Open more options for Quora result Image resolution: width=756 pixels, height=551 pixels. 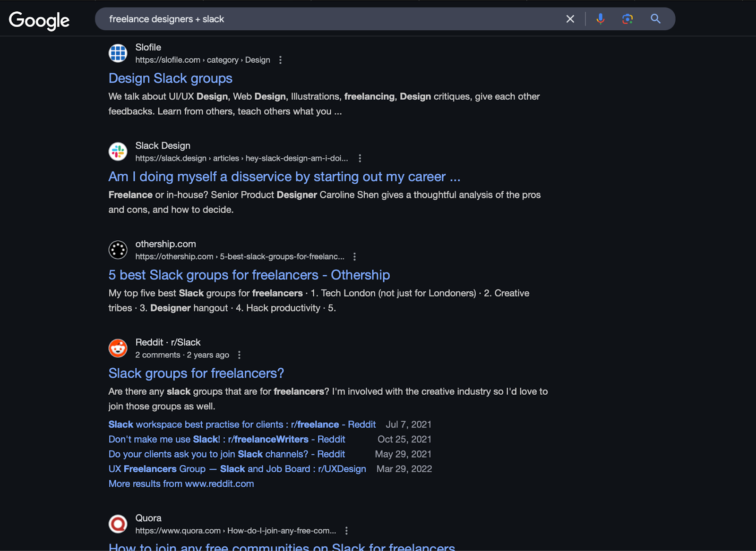[x=346, y=531]
